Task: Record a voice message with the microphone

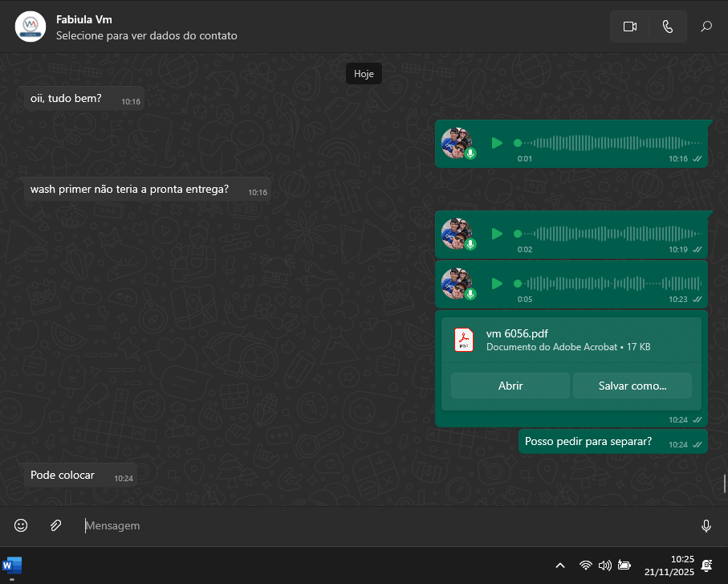Action: tap(706, 525)
